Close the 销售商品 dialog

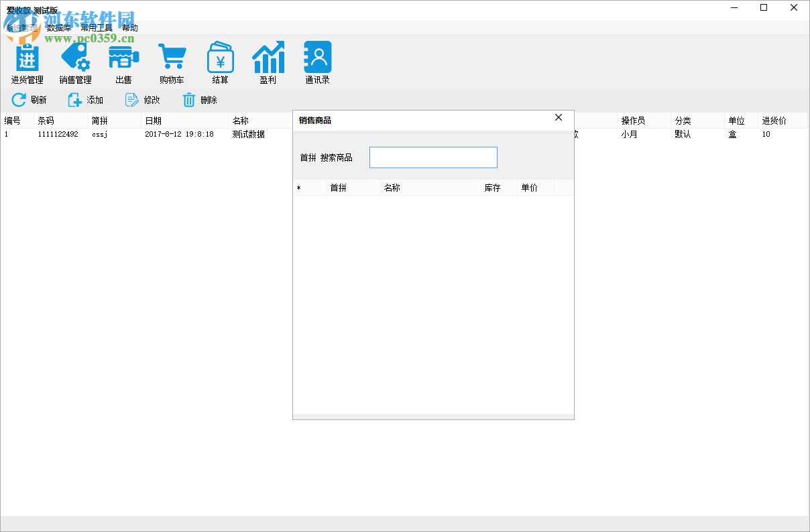click(x=558, y=117)
